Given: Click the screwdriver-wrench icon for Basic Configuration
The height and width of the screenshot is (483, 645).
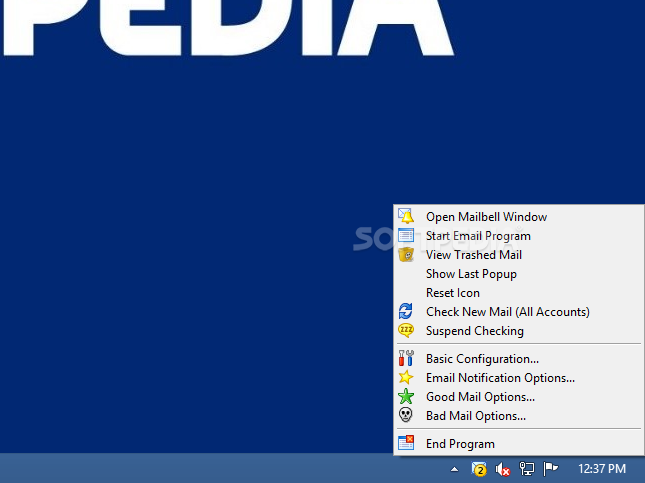Looking at the screenshot, I should point(406,358).
